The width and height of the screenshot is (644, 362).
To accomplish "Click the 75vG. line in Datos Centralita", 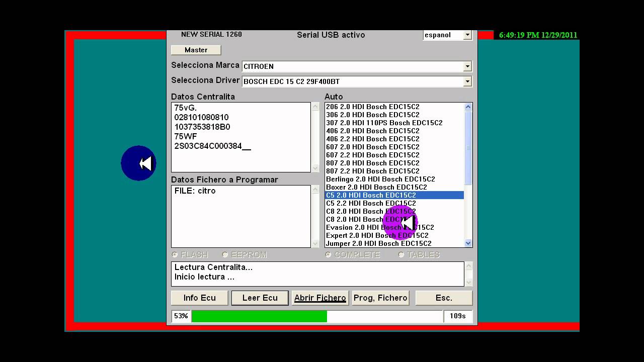I will point(186,108).
